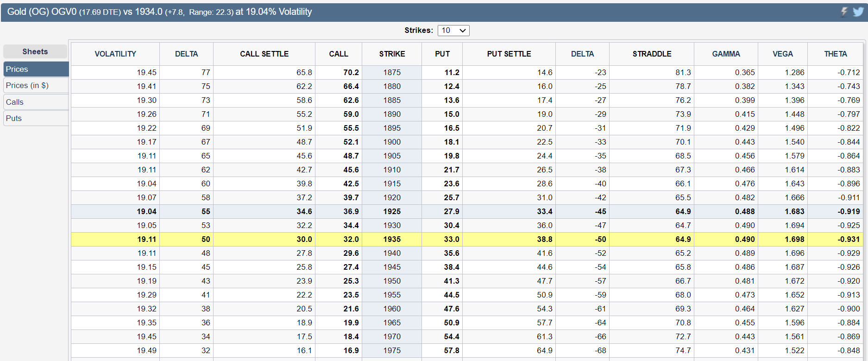
Task: Click the PUT SETTLE column header
Action: coord(509,54)
